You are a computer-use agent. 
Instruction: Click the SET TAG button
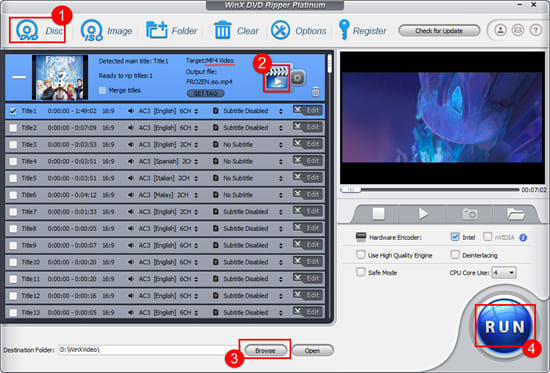(205, 93)
